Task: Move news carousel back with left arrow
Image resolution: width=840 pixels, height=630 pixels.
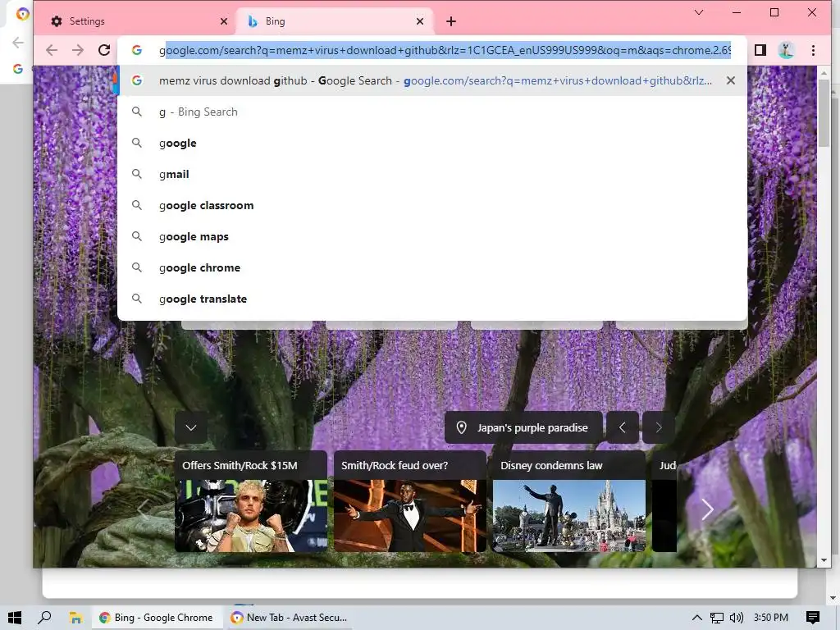Action: pos(143,509)
